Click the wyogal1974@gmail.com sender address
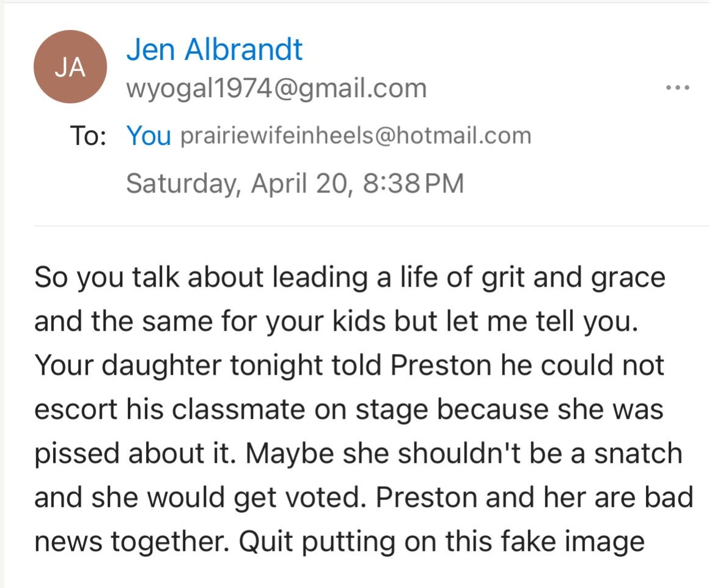 pyautogui.click(x=276, y=89)
